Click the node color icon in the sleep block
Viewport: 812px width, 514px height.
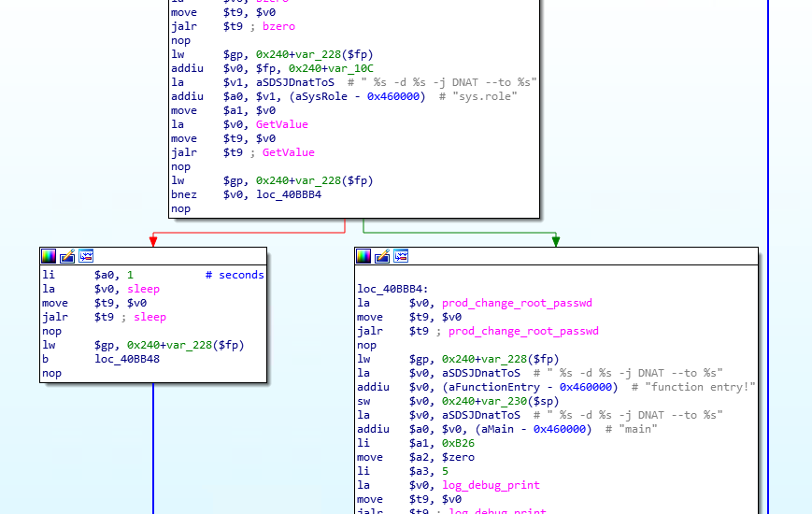tap(49, 256)
